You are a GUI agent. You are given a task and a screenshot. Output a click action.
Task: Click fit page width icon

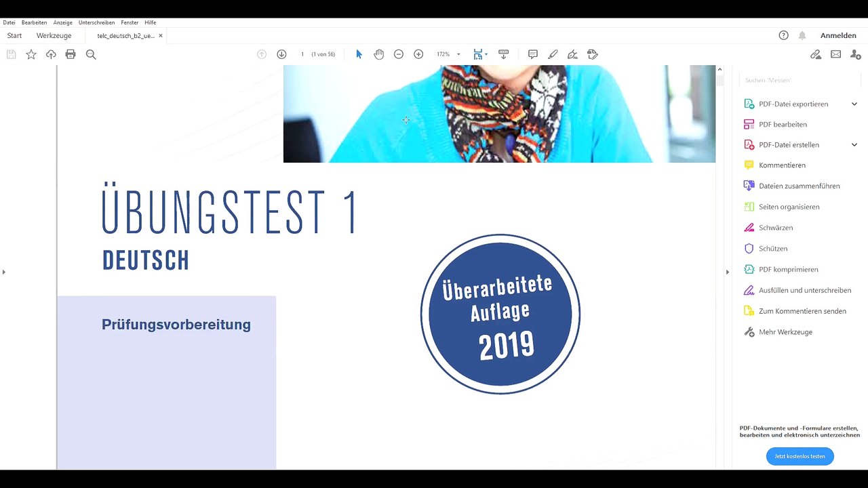tap(477, 54)
